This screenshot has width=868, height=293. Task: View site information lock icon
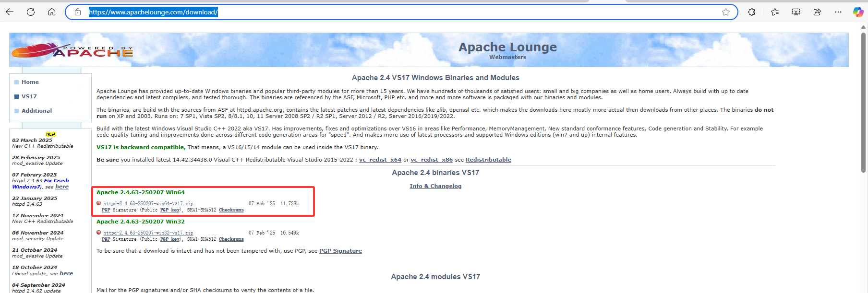click(77, 12)
